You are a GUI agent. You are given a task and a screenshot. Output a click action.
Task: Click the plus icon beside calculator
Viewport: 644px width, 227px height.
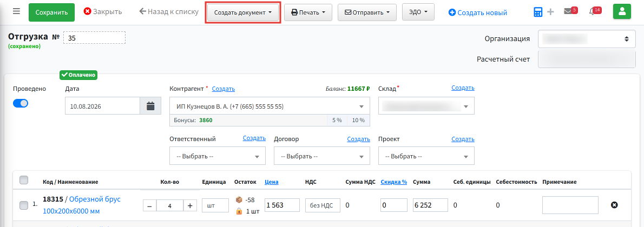click(x=551, y=12)
